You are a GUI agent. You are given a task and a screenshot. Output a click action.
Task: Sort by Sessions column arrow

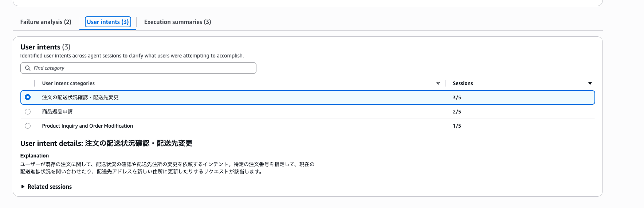[x=590, y=83]
